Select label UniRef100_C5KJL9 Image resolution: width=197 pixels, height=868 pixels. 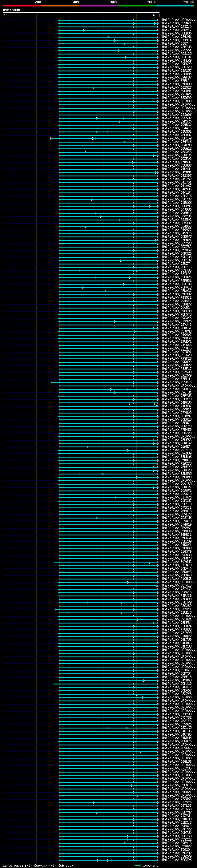177,684
